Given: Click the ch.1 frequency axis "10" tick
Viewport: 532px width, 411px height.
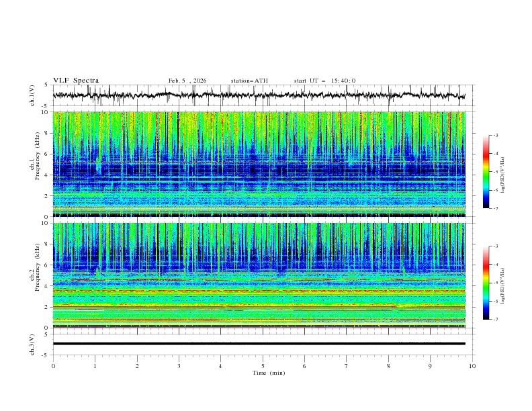Looking at the screenshot, I should (46, 112).
